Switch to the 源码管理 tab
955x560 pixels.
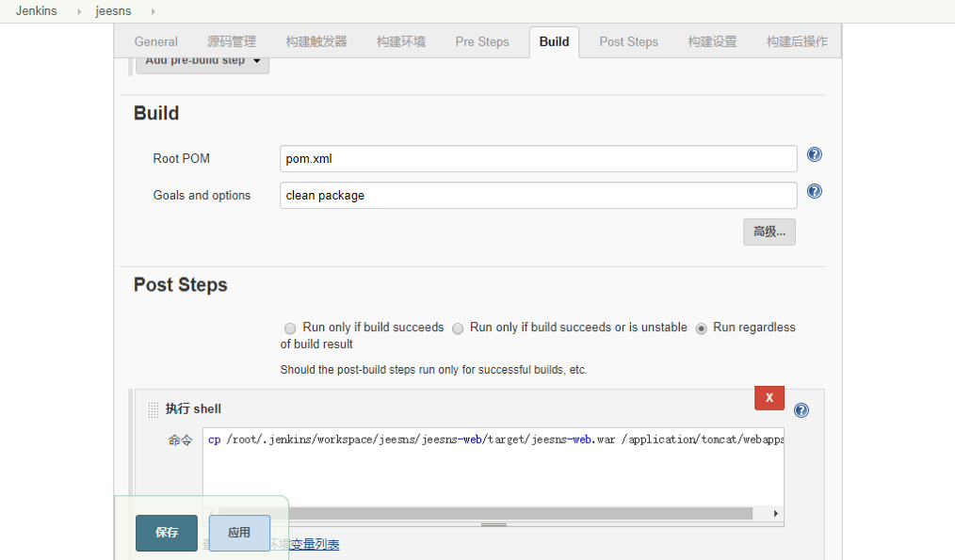tap(232, 41)
